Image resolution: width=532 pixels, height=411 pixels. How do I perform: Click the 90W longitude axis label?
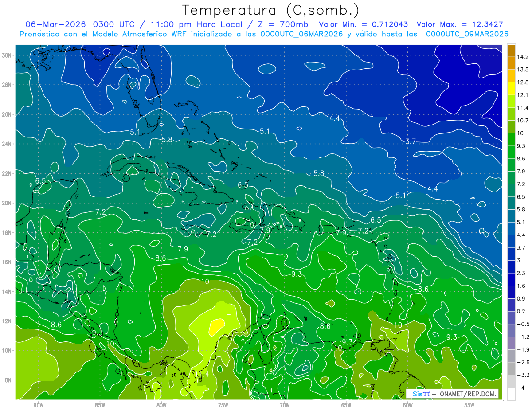(38, 405)
